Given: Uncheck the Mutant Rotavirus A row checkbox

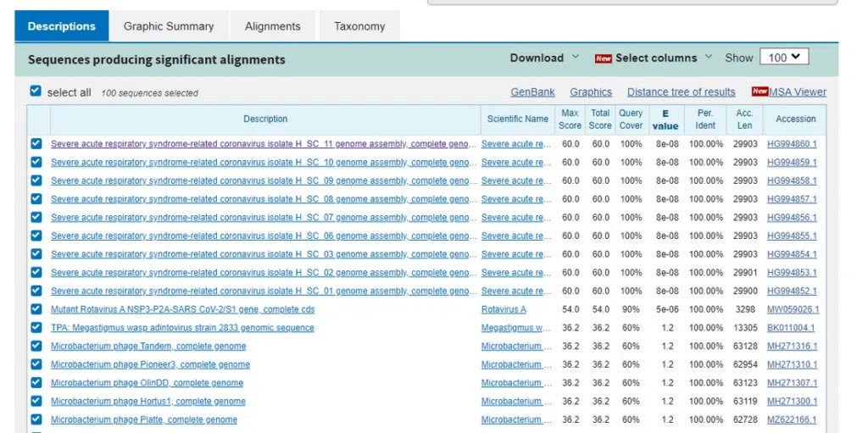Looking at the screenshot, I should tap(36, 309).
